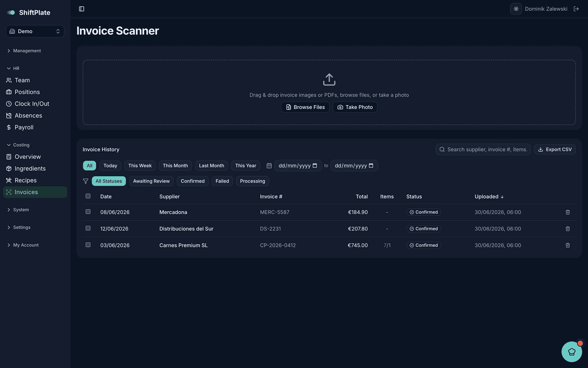Select the All date filter
Viewport: 588px width, 368px height.
(90, 166)
